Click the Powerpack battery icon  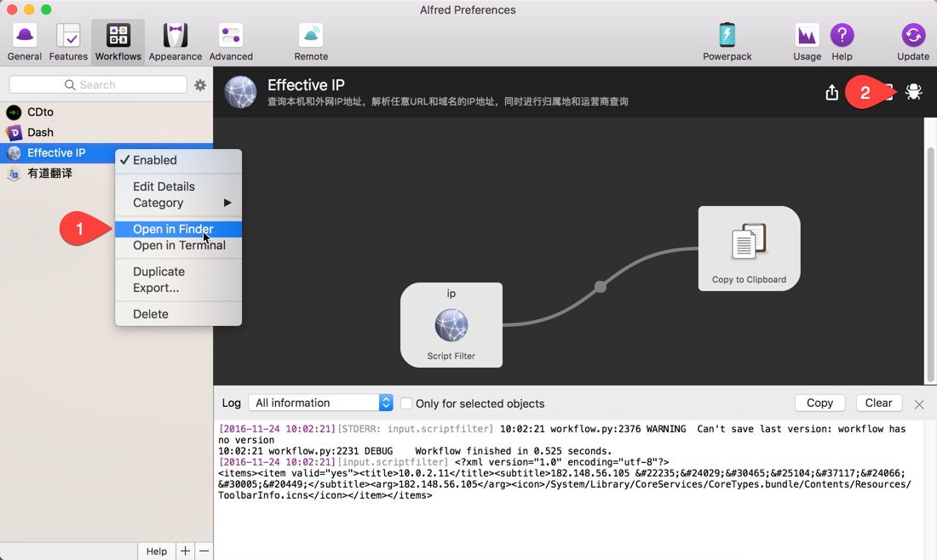click(727, 35)
